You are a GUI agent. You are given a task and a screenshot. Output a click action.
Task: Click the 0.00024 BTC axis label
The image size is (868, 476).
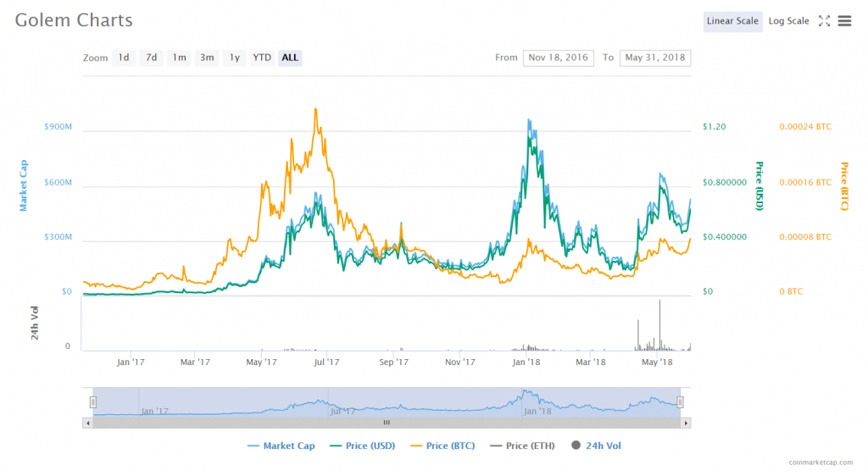click(805, 126)
